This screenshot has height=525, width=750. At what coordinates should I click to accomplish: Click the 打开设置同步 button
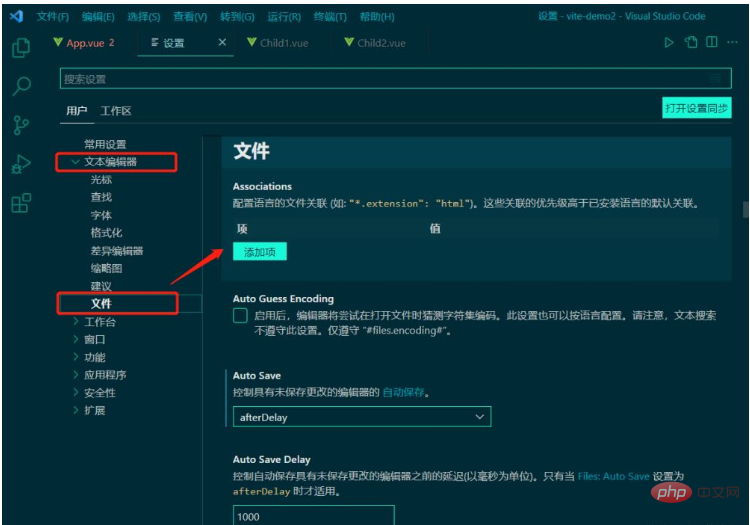coord(696,108)
